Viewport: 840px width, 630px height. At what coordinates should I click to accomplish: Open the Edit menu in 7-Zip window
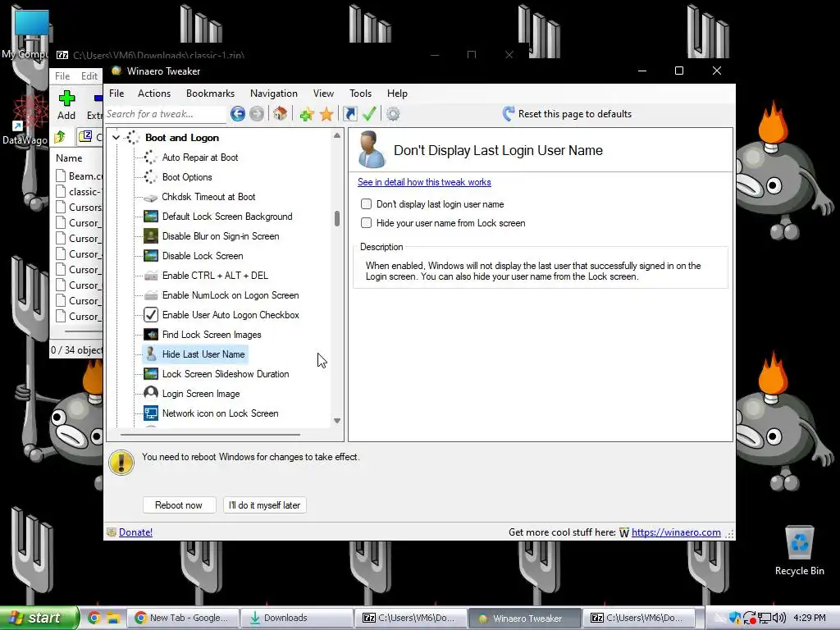click(89, 76)
